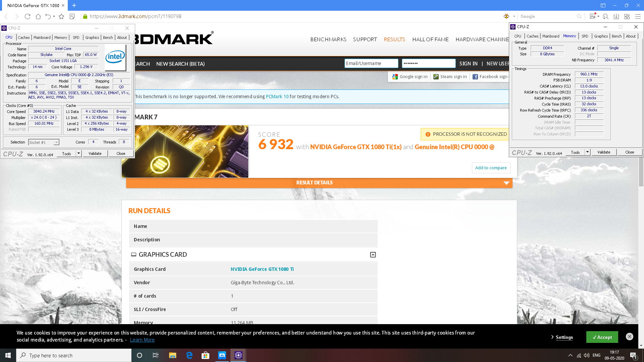Click the benchmark result thumbnail image
The height and width of the screenshot is (362, 644).
point(185,152)
